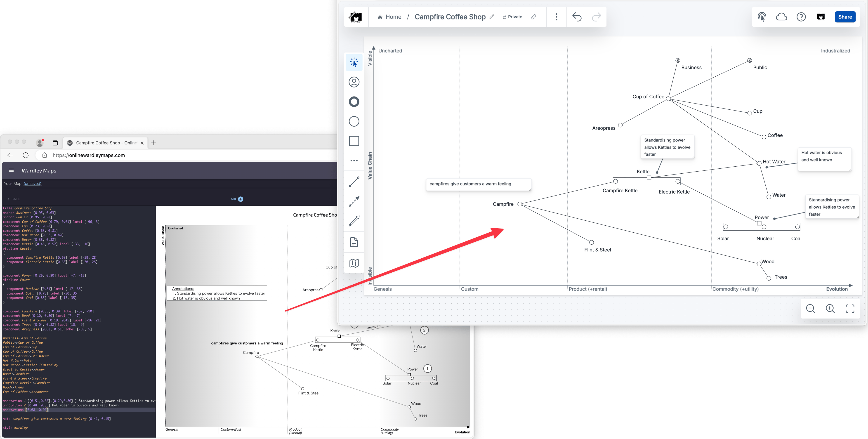This screenshot has height=439, width=868.
Task: Select the user anchor tool
Action: (354, 82)
